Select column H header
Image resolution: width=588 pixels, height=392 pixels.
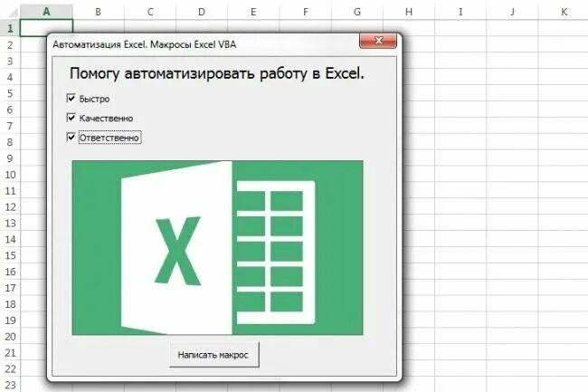pos(409,12)
